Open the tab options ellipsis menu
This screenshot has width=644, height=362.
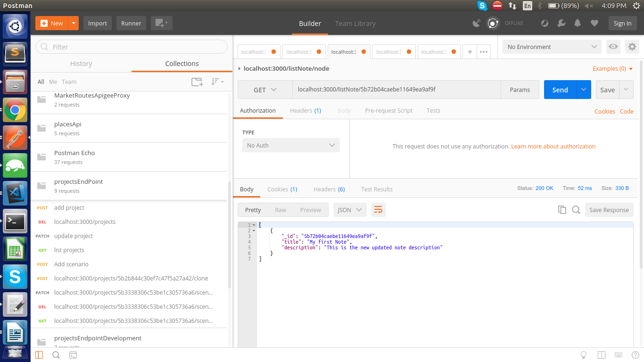click(x=484, y=52)
